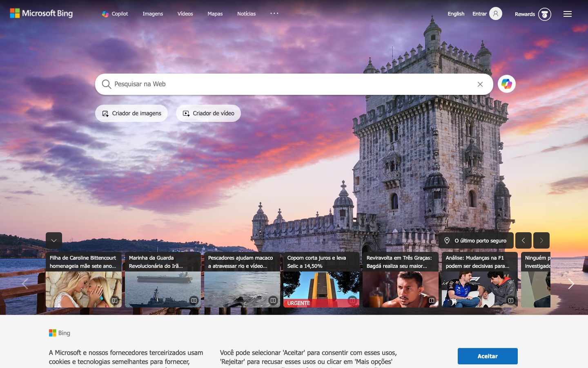Clear the search box with the X
Viewport: 588px width, 368px height.
pyautogui.click(x=480, y=84)
